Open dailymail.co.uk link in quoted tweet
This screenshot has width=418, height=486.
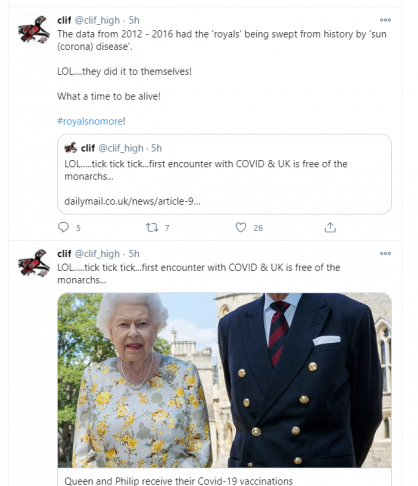click(x=132, y=201)
